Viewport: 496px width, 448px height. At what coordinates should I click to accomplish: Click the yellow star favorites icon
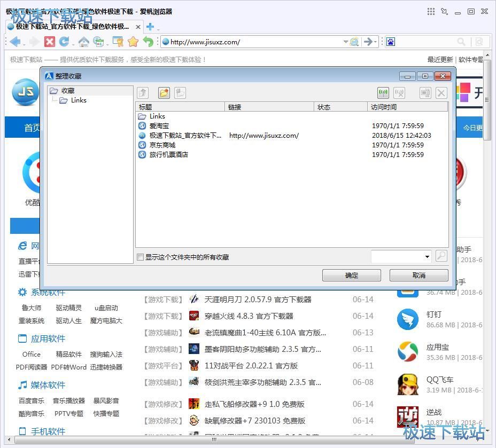click(133, 42)
